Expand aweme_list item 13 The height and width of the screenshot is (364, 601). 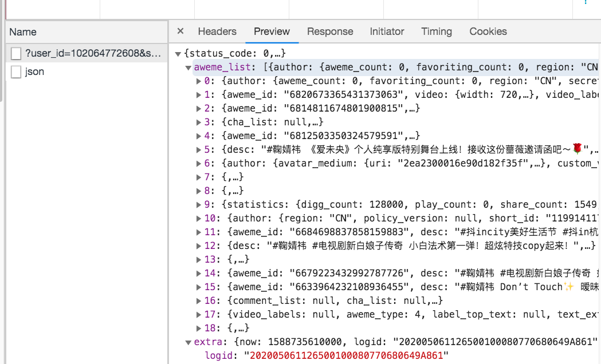(x=199, y=260)
